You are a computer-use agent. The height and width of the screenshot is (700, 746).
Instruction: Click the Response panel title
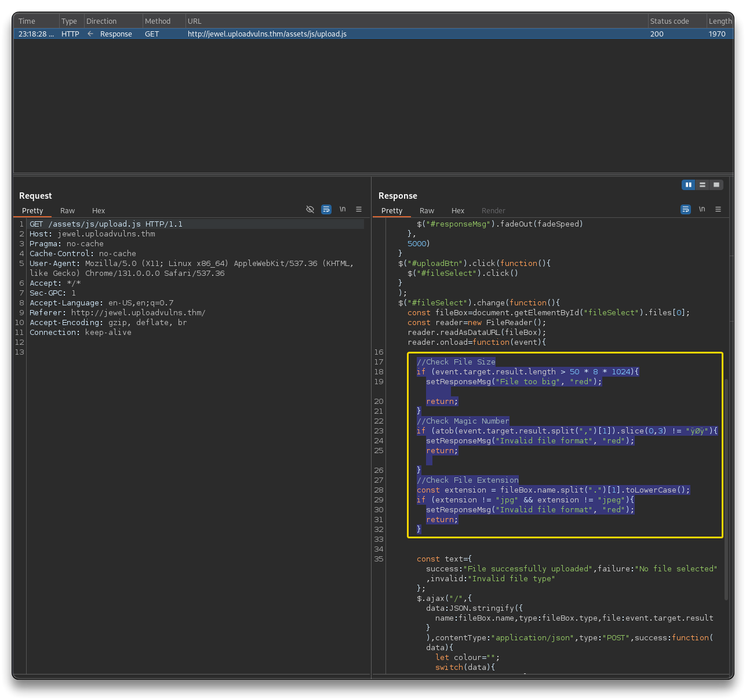pos(398,196)
